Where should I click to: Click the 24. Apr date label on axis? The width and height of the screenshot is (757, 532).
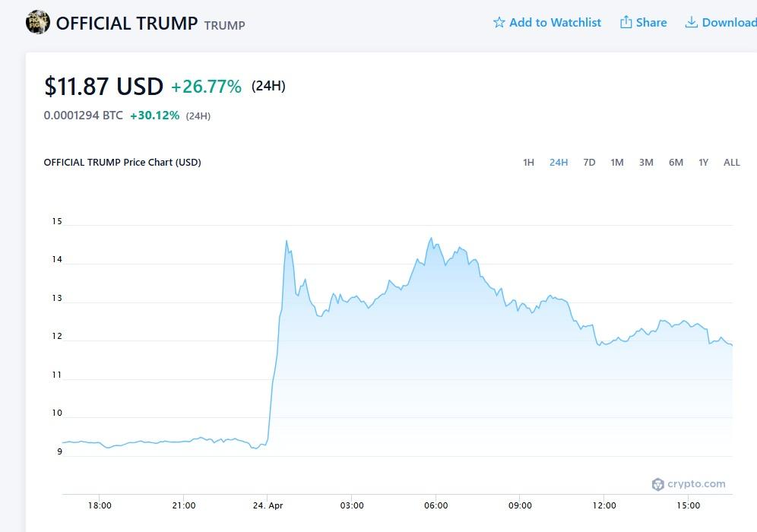[268, 505]
